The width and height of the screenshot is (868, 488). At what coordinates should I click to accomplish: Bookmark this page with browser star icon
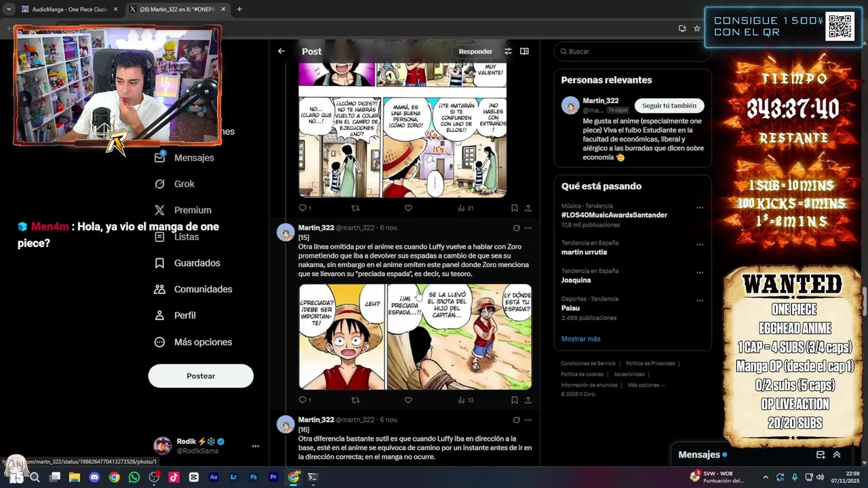click(696, 28)
